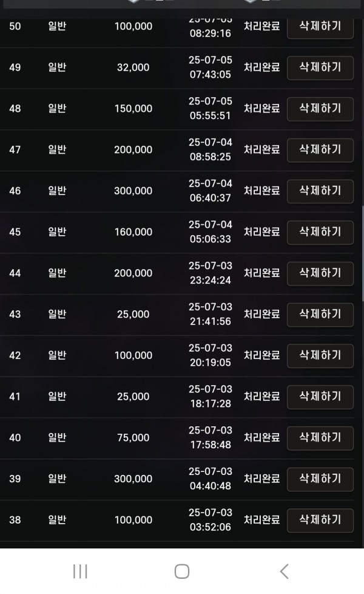Tap 삭제하기 on entry 44
364x594 pixels.
pos(320,273)
